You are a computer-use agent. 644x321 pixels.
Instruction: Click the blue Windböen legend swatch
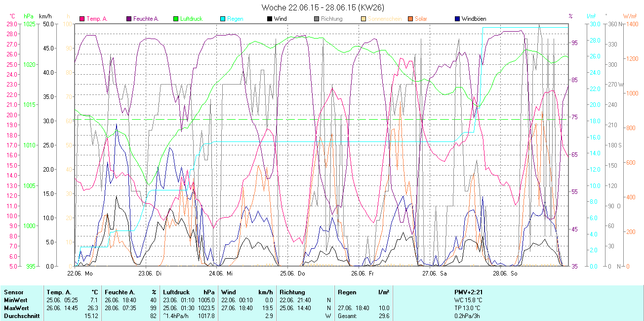[x=457, y=19]
